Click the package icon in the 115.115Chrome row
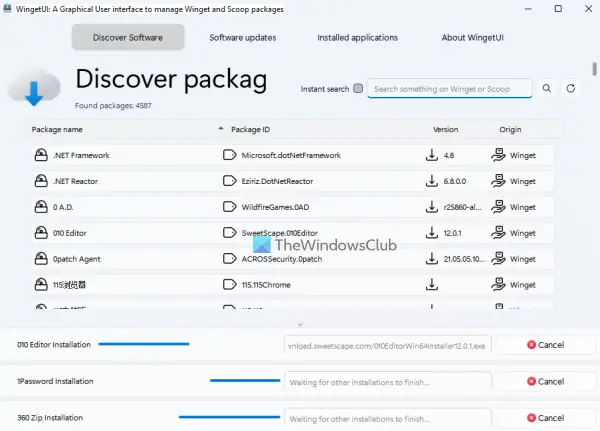The height and width of the screenshot is (431, 600). (41, 284)
